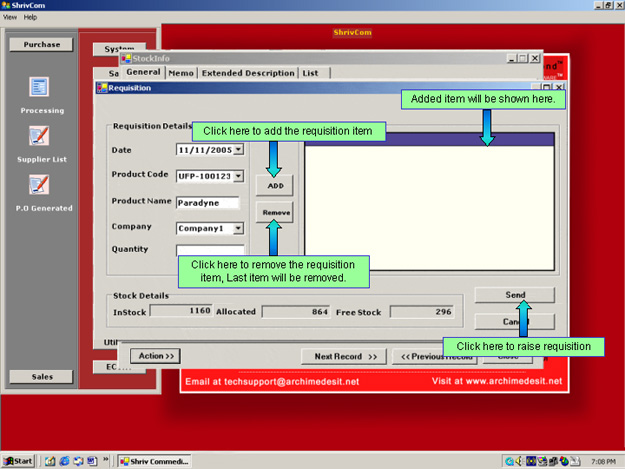Click the Requisition window title icon
625x469 pixels.
102,88
